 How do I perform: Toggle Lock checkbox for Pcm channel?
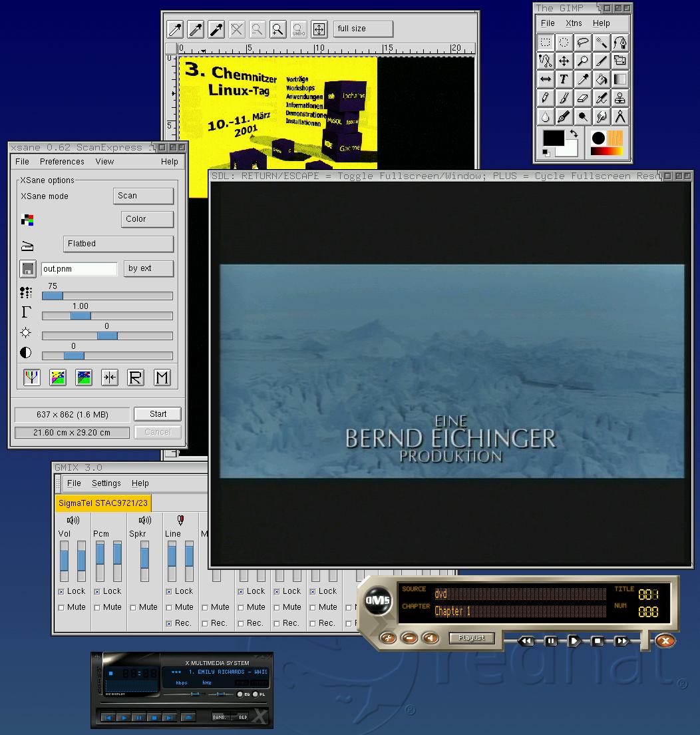pos(98,591)
